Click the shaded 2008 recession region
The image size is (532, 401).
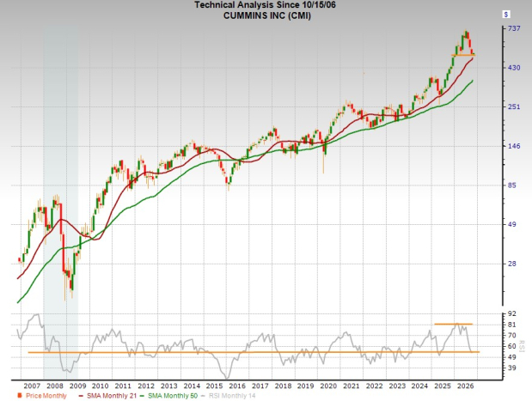[60, 204]
